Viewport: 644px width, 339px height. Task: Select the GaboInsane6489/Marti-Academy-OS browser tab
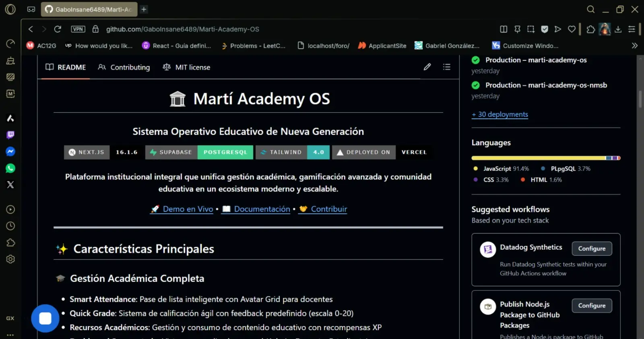pyautogui.click(x=89, y=9)
